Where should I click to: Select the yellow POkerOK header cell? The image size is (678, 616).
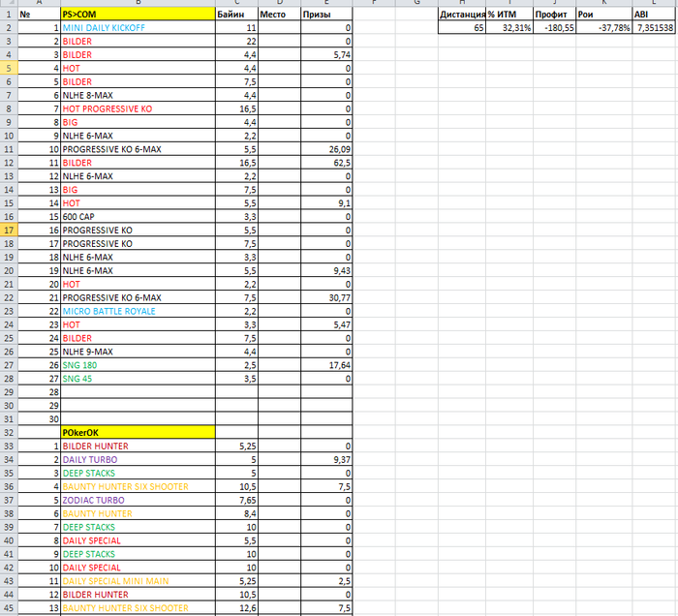[138, 432]
